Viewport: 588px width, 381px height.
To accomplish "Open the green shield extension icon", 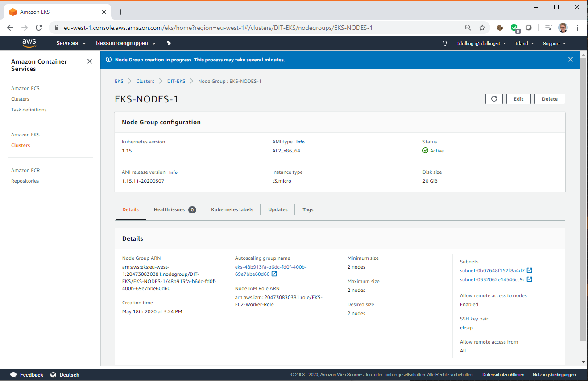I will coord(515,28).
